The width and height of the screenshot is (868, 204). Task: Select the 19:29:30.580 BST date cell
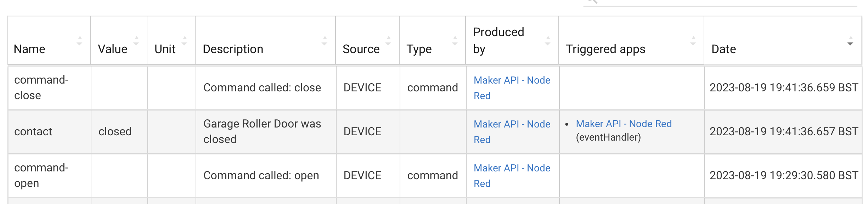click(x=783, y=176)
